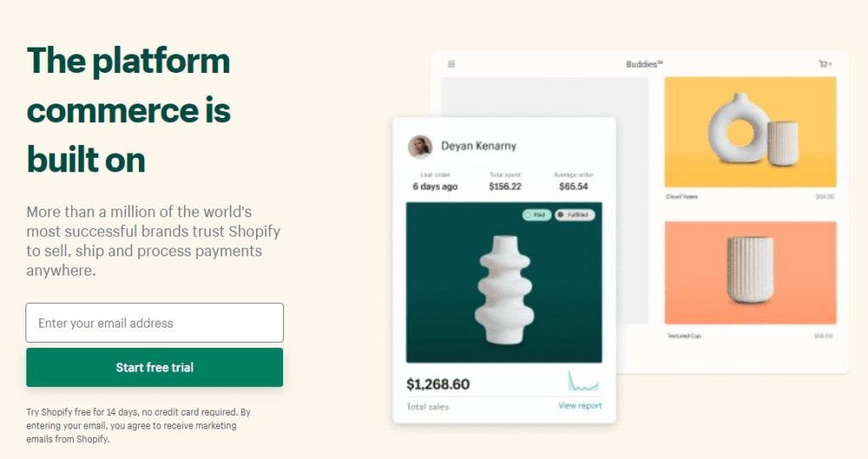Select the Last order stat
The image size is (868, 459).
[x=435, y=182]
